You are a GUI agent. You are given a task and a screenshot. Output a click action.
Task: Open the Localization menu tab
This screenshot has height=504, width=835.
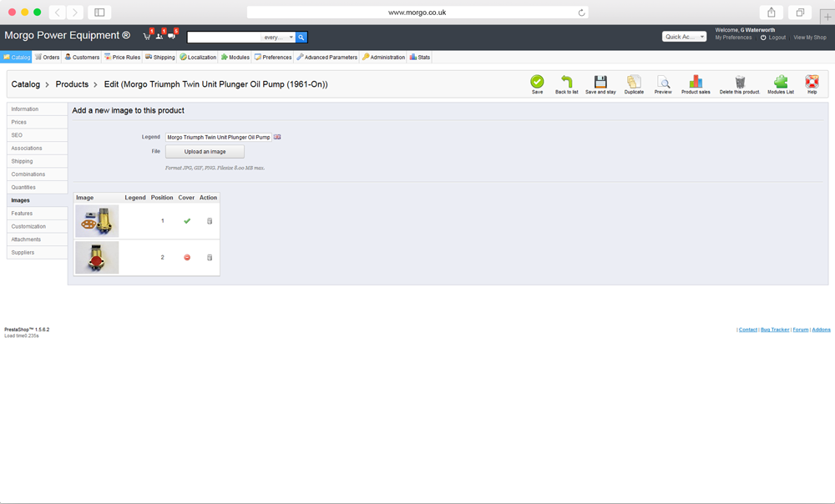(x=198, y=57)
